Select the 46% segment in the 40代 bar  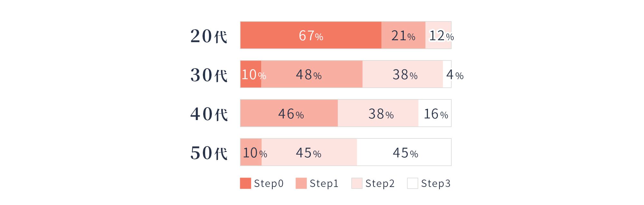coord(289,113)
